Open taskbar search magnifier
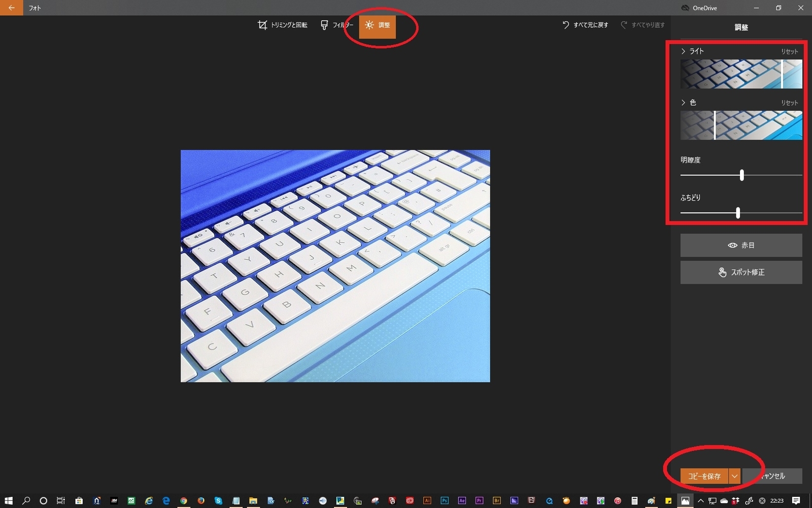The image size is (812, 508). click(26, 501)
